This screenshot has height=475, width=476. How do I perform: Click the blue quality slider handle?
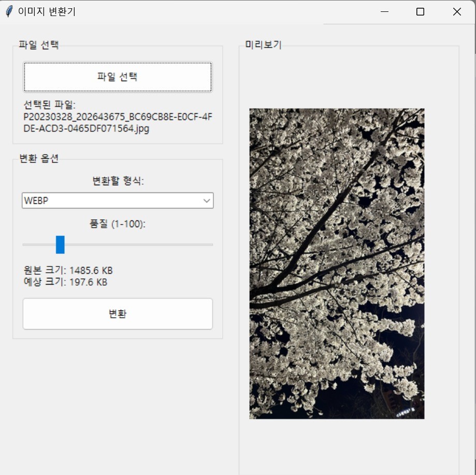pyautogui.click(x=60, y=244)
